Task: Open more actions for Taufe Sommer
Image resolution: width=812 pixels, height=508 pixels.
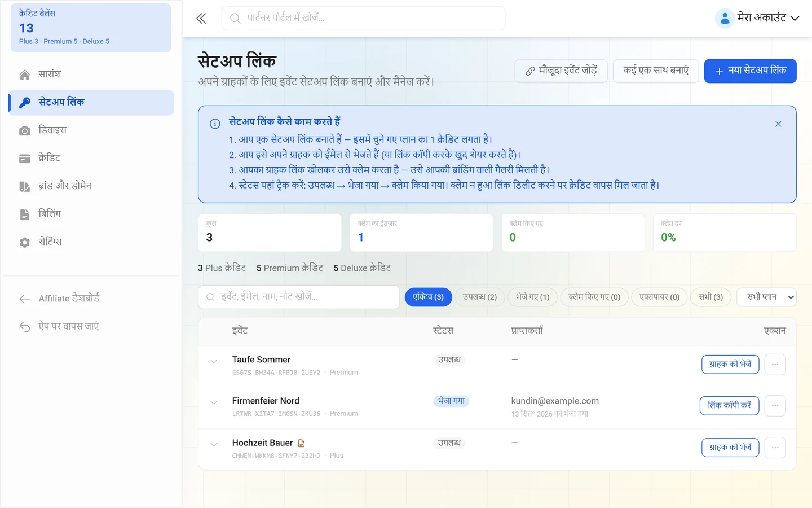Action: click(775, 365)
